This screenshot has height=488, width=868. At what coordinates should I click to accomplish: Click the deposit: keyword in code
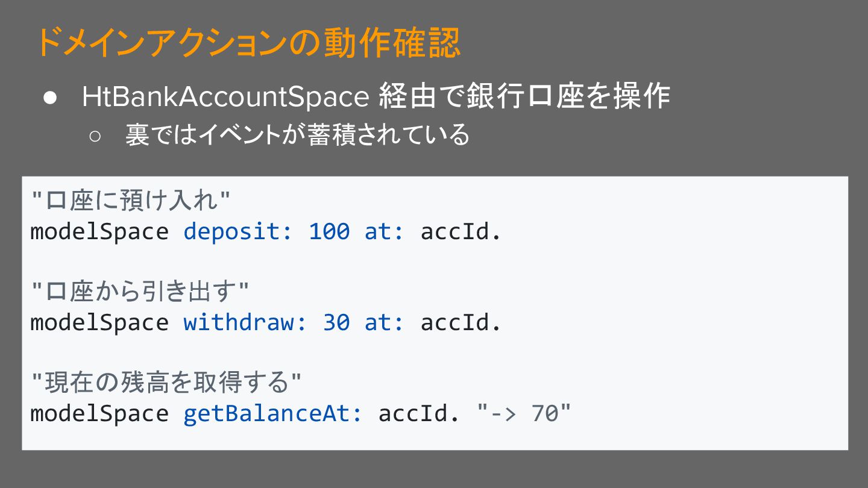click(238, 231)
